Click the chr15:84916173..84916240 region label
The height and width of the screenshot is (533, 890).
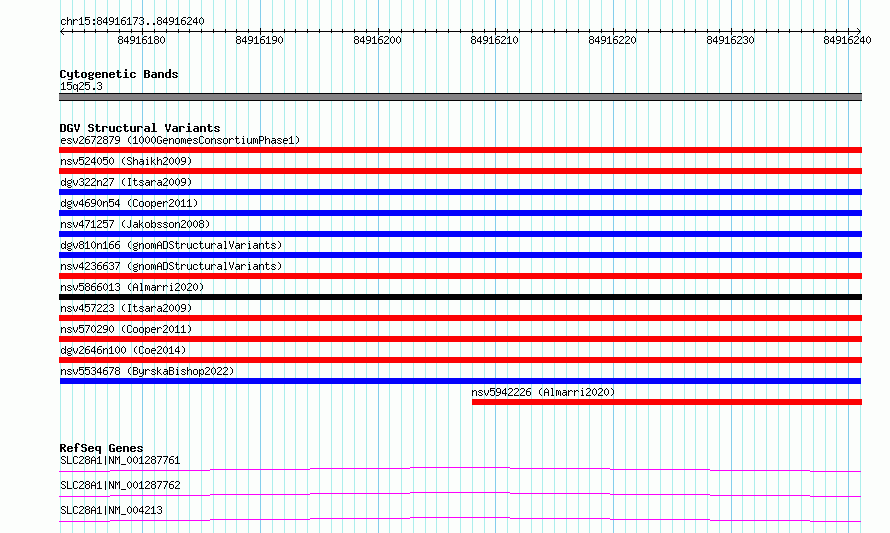point(132,22)
